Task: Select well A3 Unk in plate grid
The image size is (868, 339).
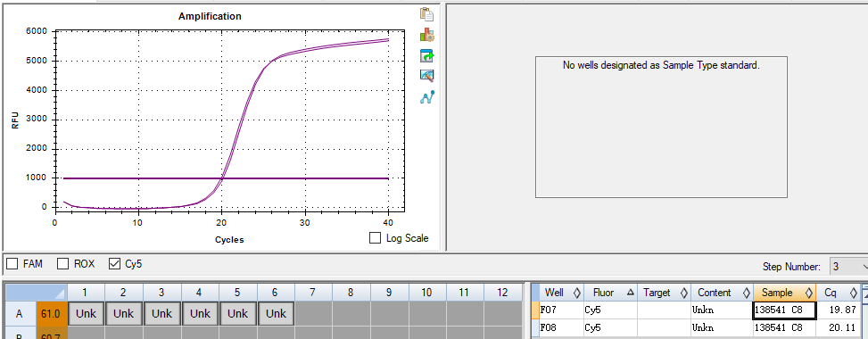Action: (161, 313)
